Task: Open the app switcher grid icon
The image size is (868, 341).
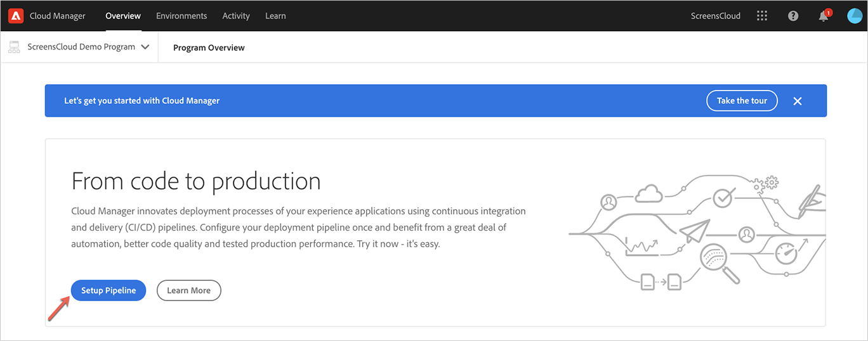Action: click(x=762, y=16)
